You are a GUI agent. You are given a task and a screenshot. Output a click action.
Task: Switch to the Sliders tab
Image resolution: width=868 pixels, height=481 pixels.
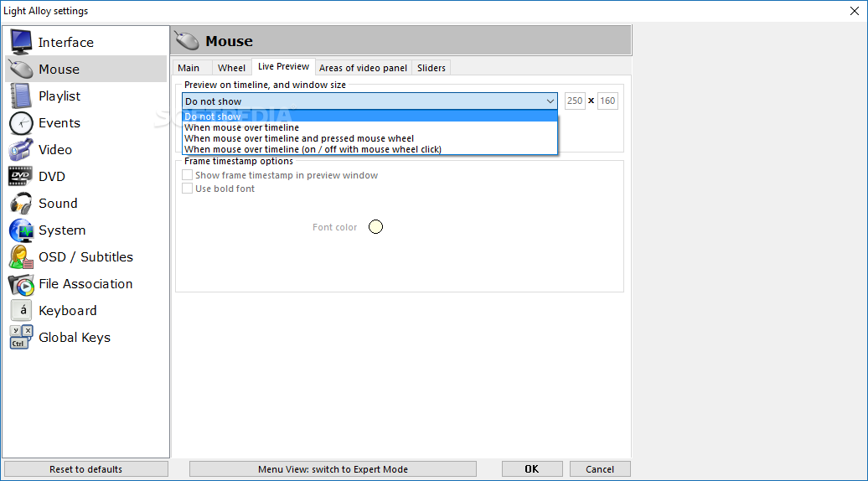tap(431, 68)
